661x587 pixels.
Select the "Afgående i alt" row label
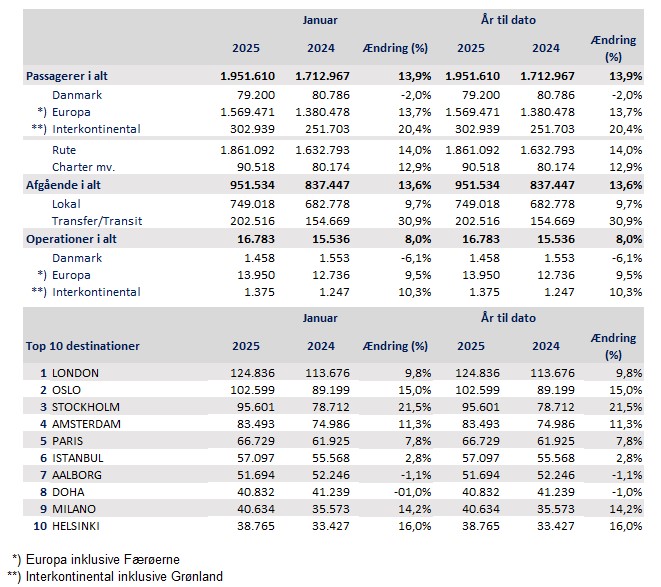click(x=68, y=185)
